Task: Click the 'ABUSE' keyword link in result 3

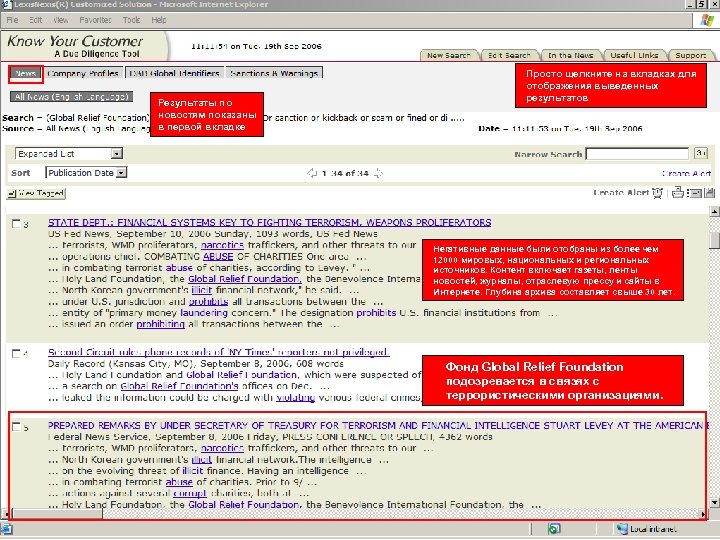Action: [218, 257]
